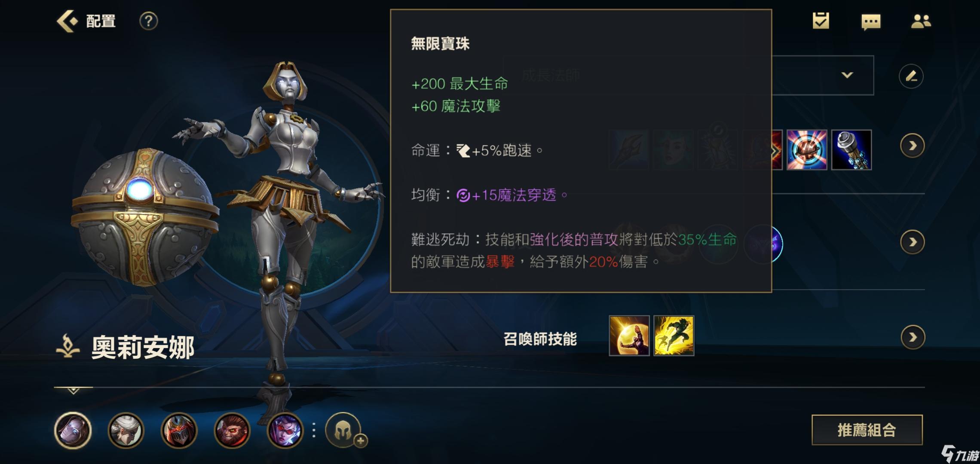Select the glowing orb item icon
The image size is (980, 464).
[807, 150]
